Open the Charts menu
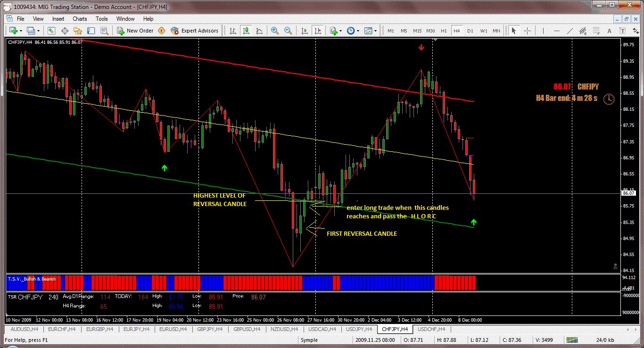Screen dimensions: 644x348 tap(80, 19)
